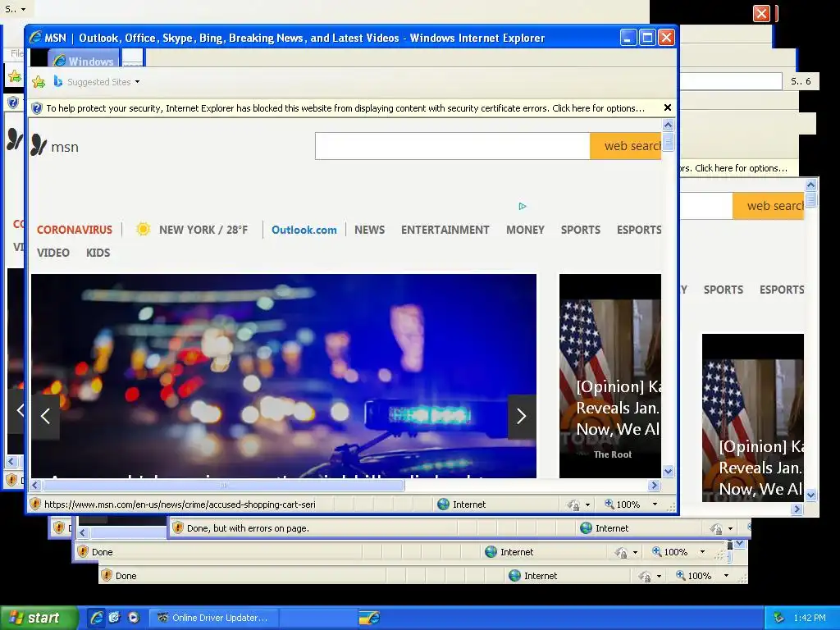
Task: Open CORONAVIRUS section
Action: [x=75, y=230]
